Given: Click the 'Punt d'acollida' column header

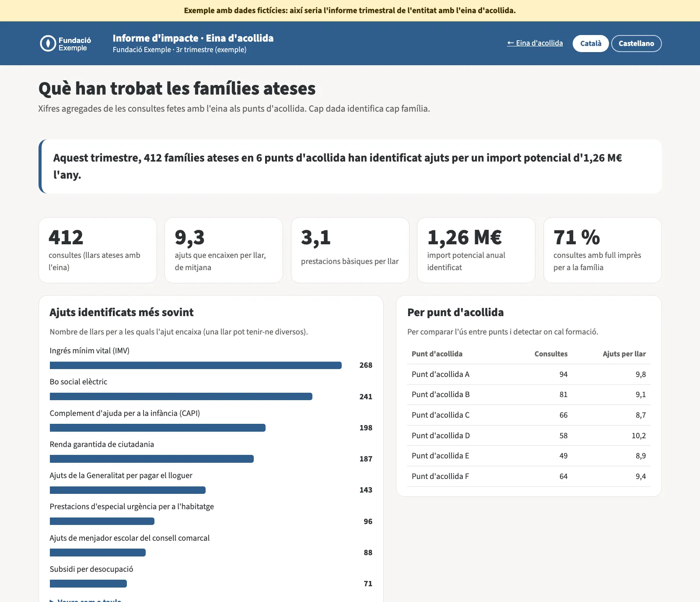Looking at the screenshot, I should tap(437, 354).
